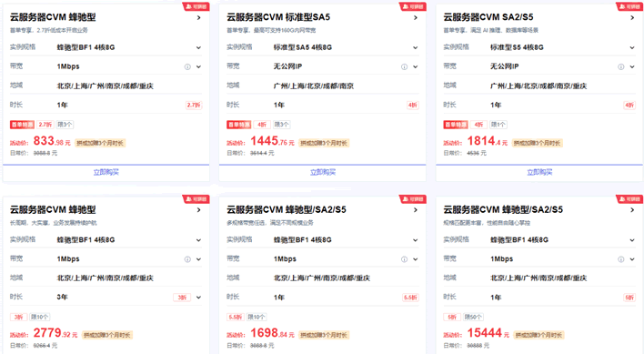Open the 标准型SA5 card's title arrow
644x354 pixels.
[416, 17]
